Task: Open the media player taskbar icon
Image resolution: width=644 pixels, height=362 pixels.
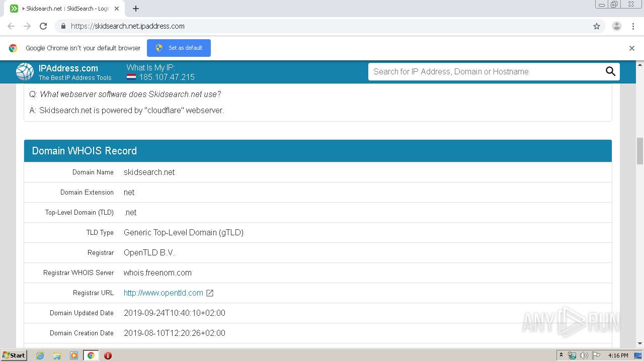Action: tap(74, 355)
